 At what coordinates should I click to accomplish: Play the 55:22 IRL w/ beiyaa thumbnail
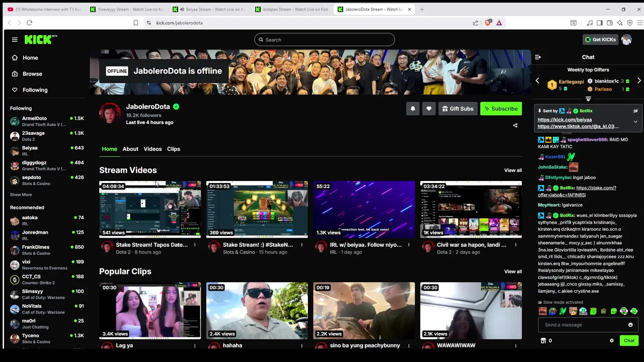(364, 209)
